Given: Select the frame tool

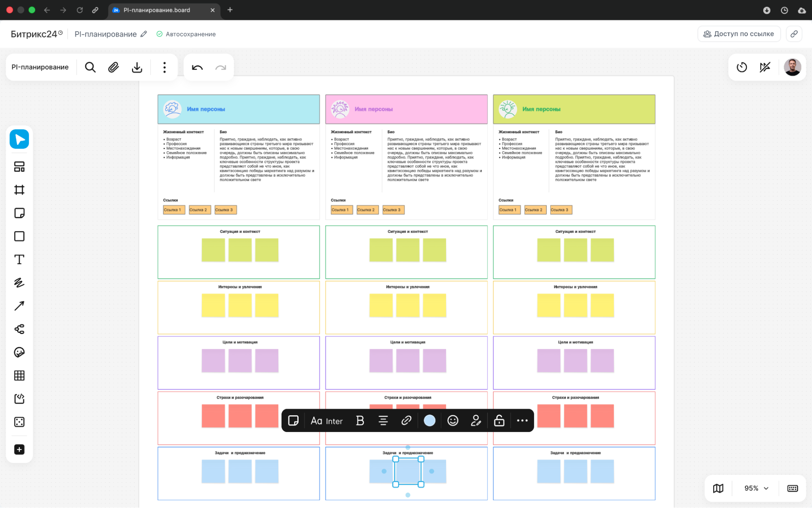Looking at the screenshot, I should (x=19, y=190).
